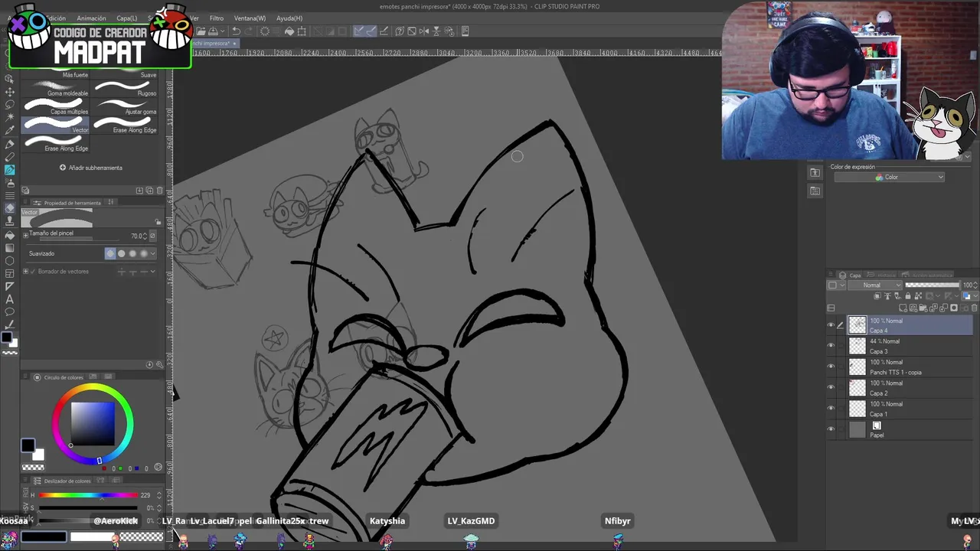Screen dimensions: 980x551
Task: Click the Save icon in command bar
Action: click(x=213, y=31)
